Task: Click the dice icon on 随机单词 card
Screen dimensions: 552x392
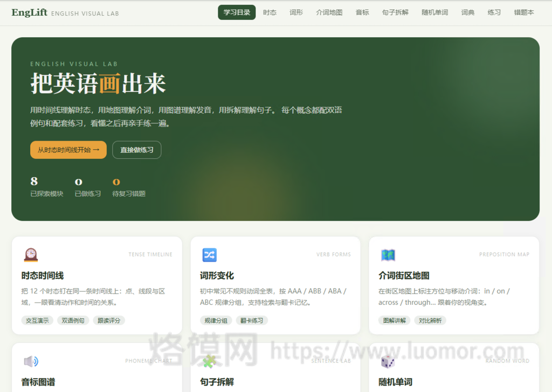Action: pyautogui.click(x=388, y=361)
